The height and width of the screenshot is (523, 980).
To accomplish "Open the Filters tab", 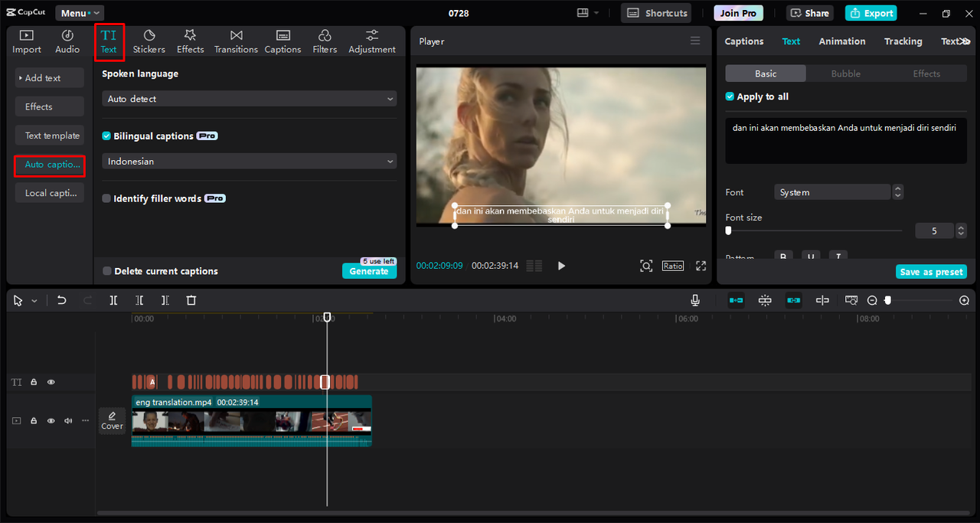I will click(325, 41).
